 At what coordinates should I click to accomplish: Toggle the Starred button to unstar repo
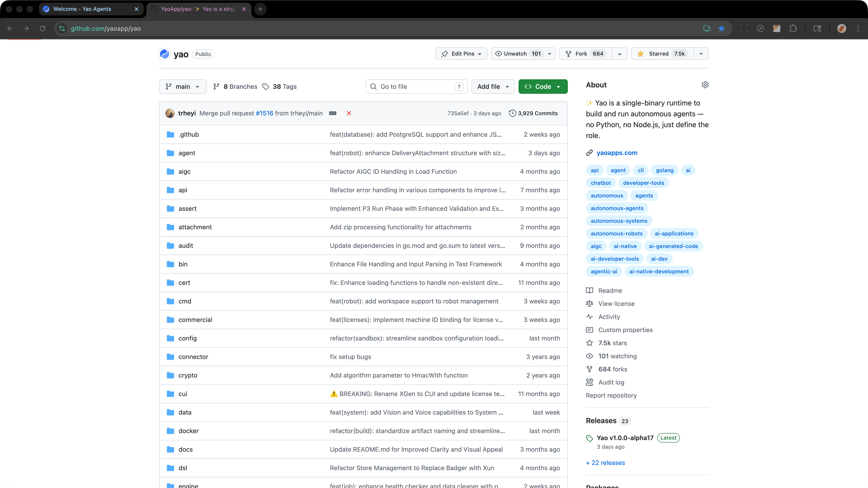pos(662,54)
